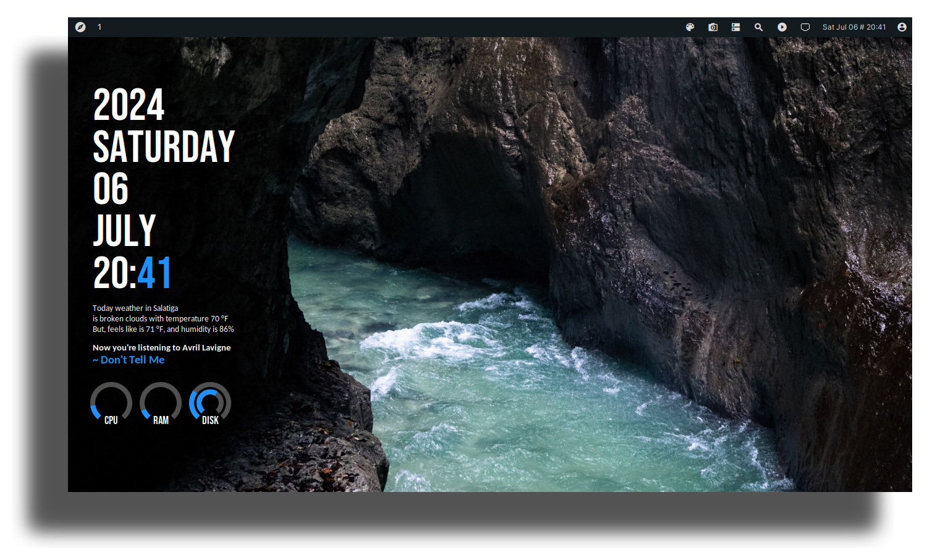
Task: Click the SATURDAY weekday text
Action: [164, 146]
